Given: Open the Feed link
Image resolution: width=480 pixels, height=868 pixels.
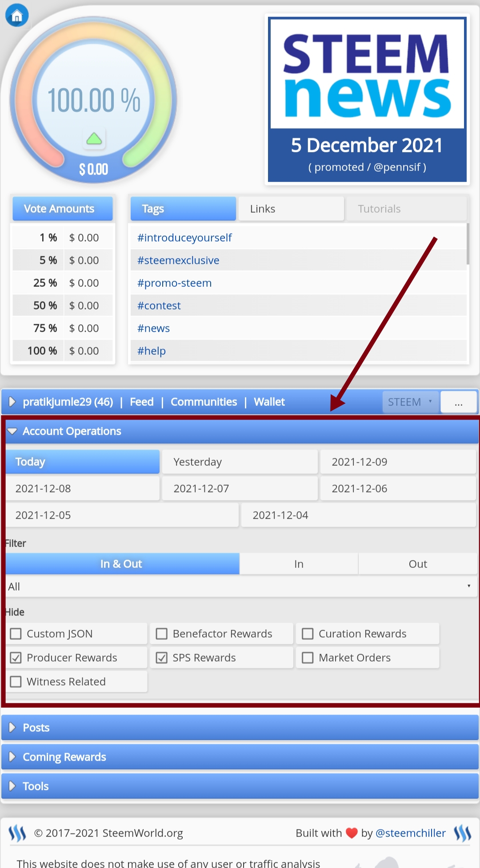Looking at the screenshot, I should click(x=142, y=402).
